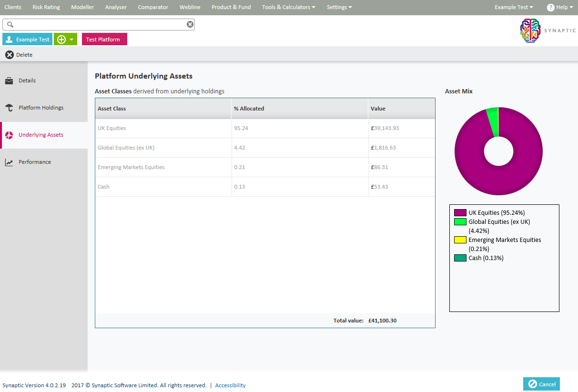The width and height of the screenshot is (578, 392).
Task: Click the Details briefcase icon
Action: 9,80
